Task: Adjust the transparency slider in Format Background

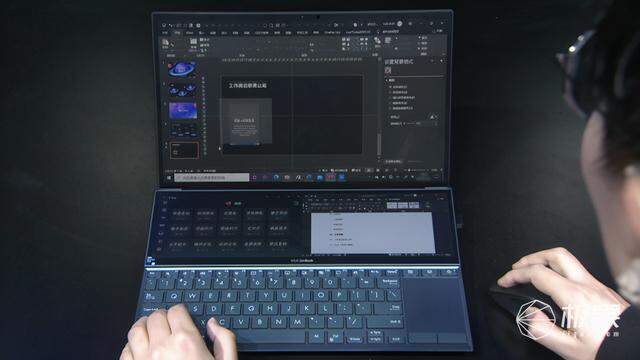Action: (413, 123)
